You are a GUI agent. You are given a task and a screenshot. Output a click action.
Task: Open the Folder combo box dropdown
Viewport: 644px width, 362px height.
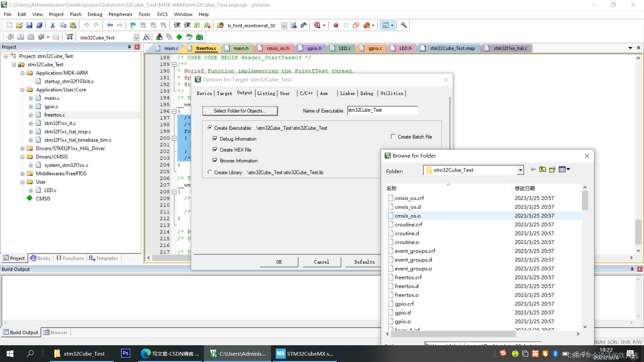[x=520, y=170]
